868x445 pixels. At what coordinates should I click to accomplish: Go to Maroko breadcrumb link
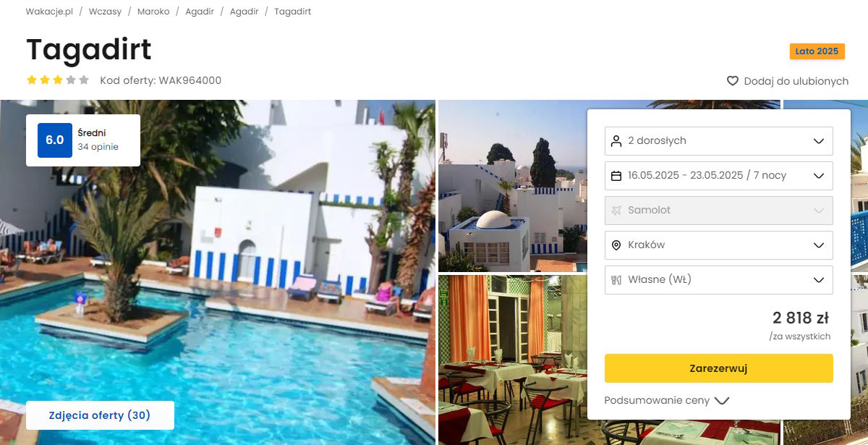click(x=153, y=12)
